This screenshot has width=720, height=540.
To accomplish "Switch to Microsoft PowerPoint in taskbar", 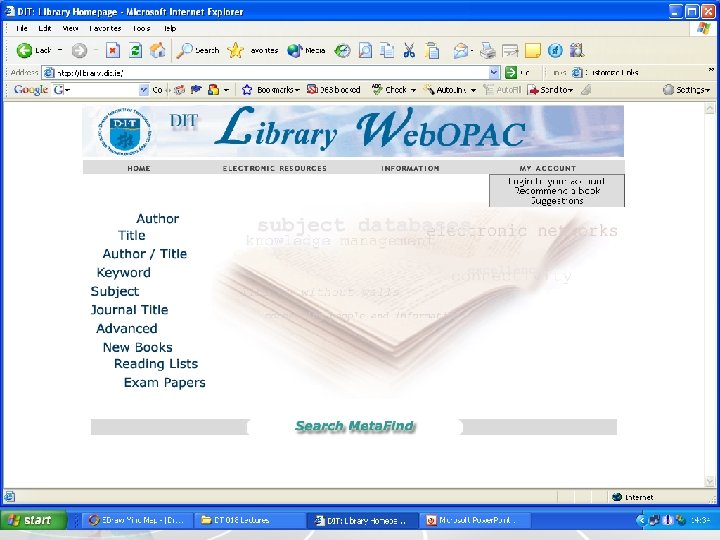I will click(x=476, y=520).
